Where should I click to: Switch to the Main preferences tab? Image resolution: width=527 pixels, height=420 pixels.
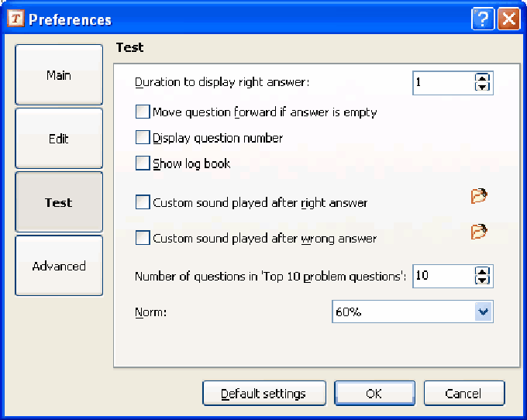(x=59, y=75)
